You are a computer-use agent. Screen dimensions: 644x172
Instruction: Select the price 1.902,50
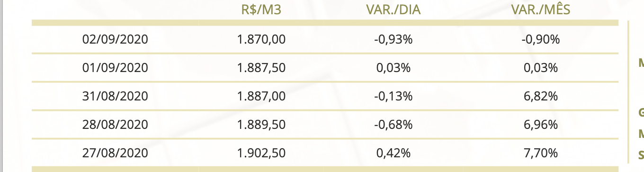pos(261,153)
